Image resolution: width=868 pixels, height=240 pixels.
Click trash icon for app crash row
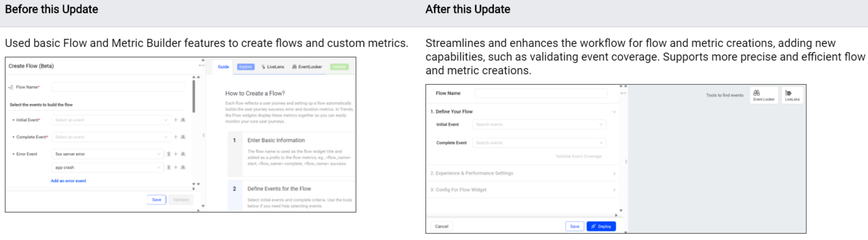pos(168,167)
